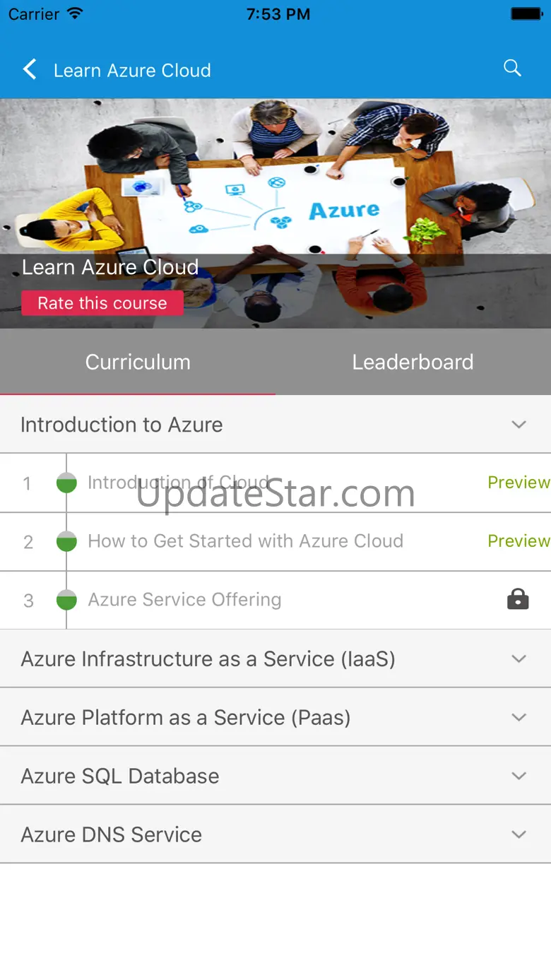Tap the Wi-Fi icon in status bar
Viewport: 551px width, 980px height.
click(x=74, y=14)
